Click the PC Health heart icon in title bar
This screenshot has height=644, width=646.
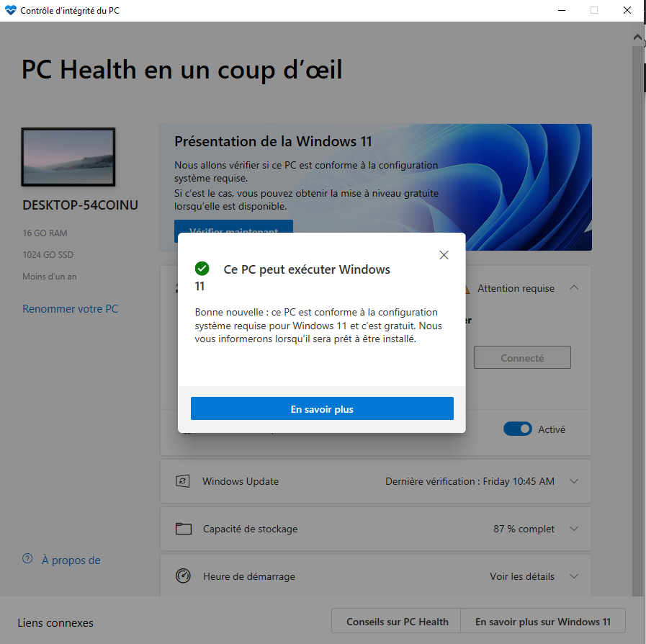10,10
